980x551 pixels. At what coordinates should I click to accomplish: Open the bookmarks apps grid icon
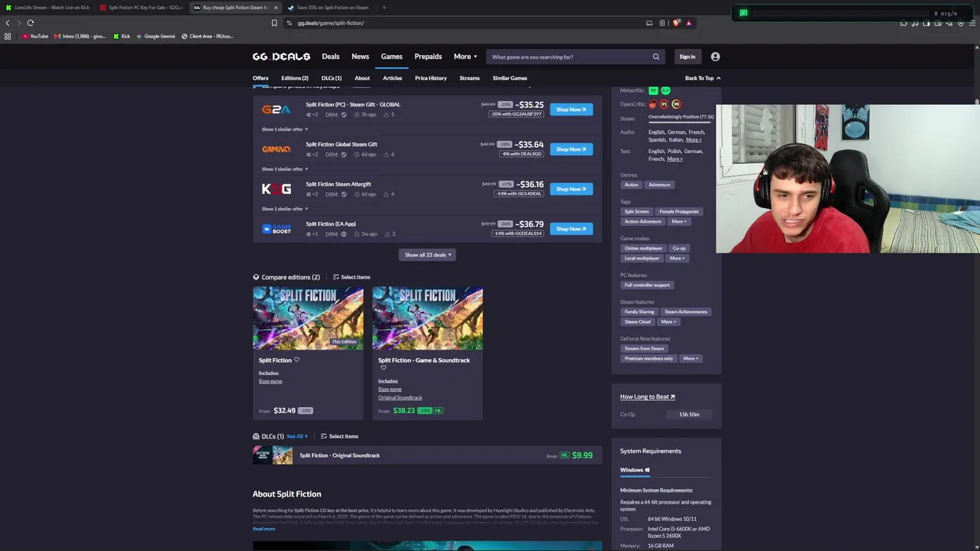click(x=8, y=36)
